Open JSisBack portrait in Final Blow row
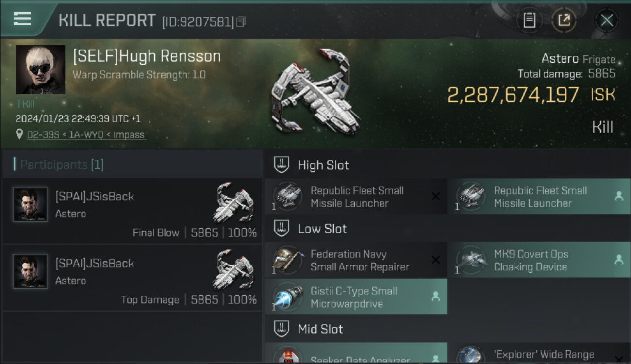This screenshot has width=631, height=364. click(30, 204)
